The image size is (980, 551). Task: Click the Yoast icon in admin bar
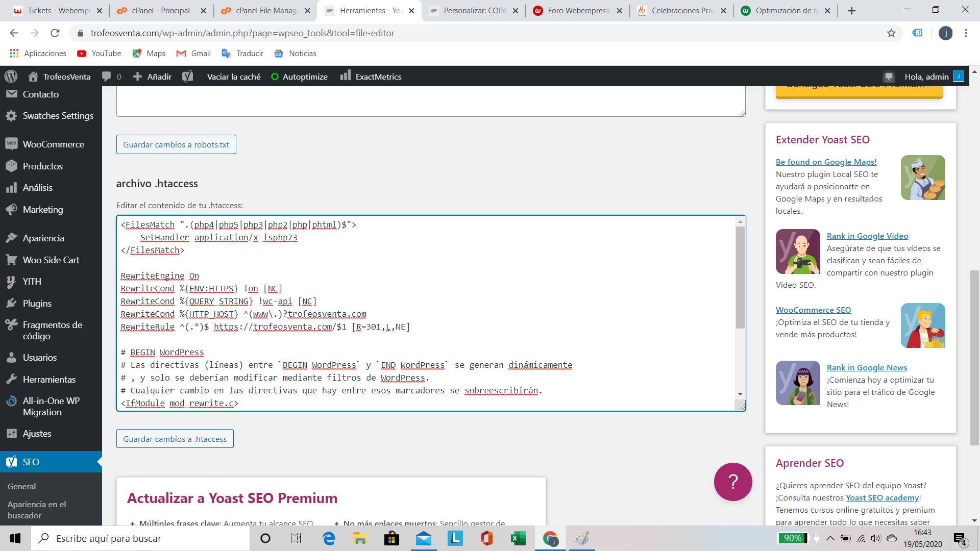click(x=188, y=77)
